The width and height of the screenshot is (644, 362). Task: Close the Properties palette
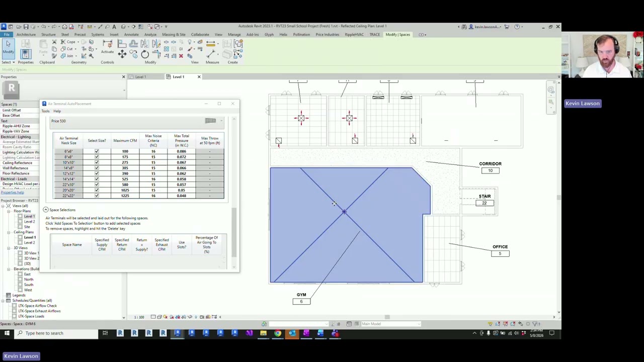[x=123, y=77]
